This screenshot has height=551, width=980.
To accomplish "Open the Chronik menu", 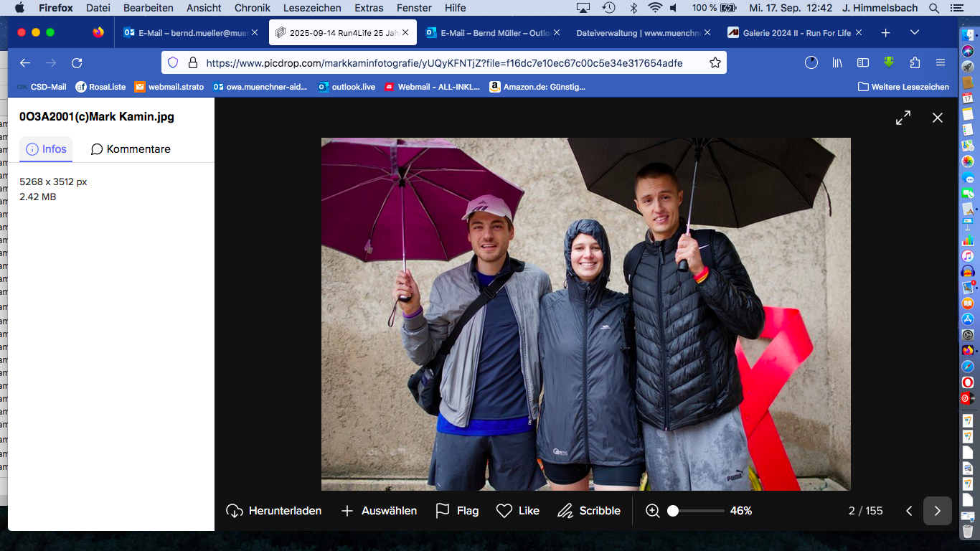I will 253,8.
